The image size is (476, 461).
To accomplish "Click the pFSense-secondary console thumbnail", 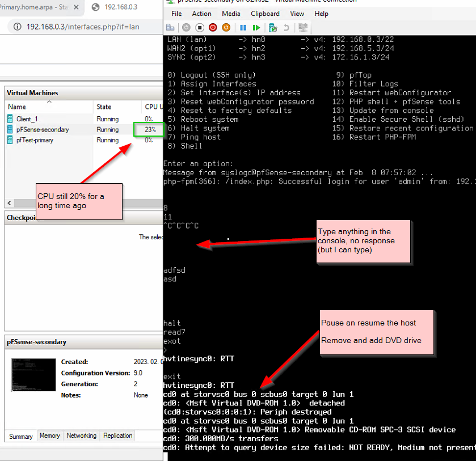I will (33, 375).
